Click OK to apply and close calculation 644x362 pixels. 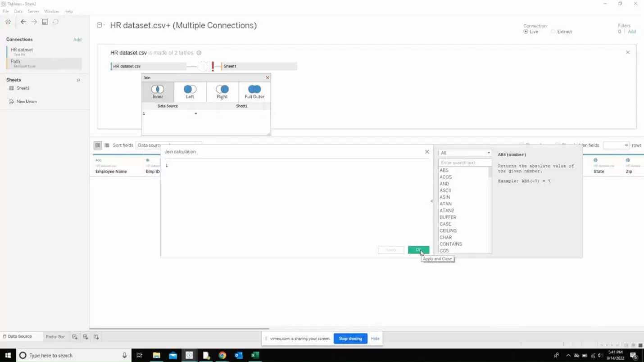[418, 250]
